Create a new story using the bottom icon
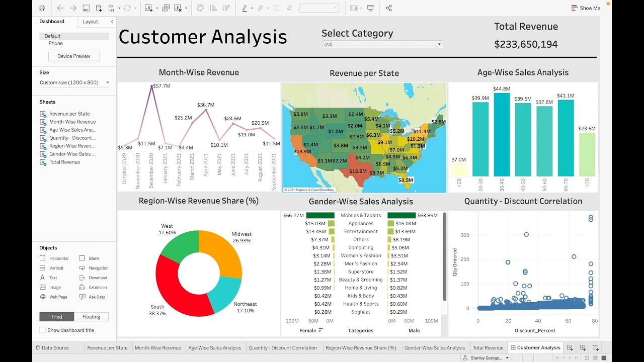Image resolution: width=644 pixels, height=362 pixels. 596,347
